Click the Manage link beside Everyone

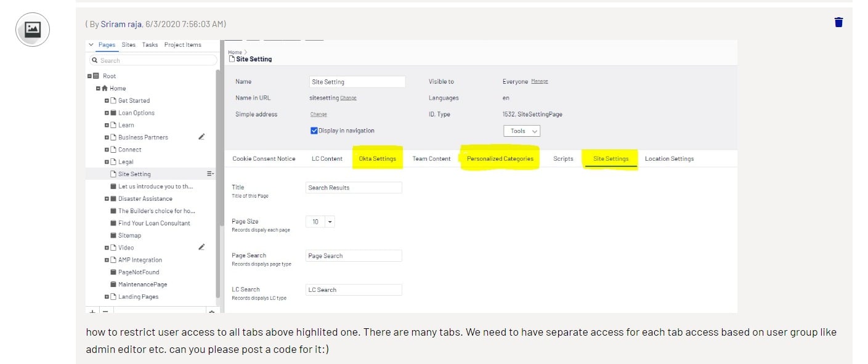pyautogui.click(x=539, y=81)
